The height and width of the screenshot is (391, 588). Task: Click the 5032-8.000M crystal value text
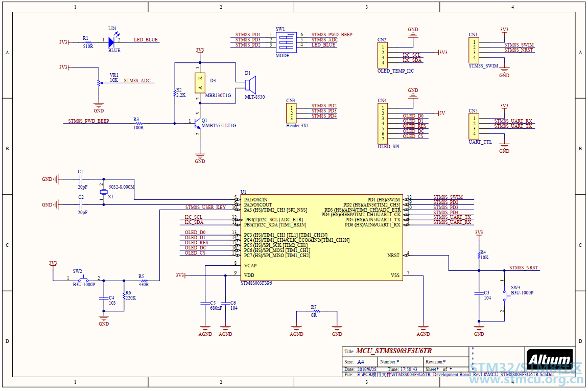point(122,187)
